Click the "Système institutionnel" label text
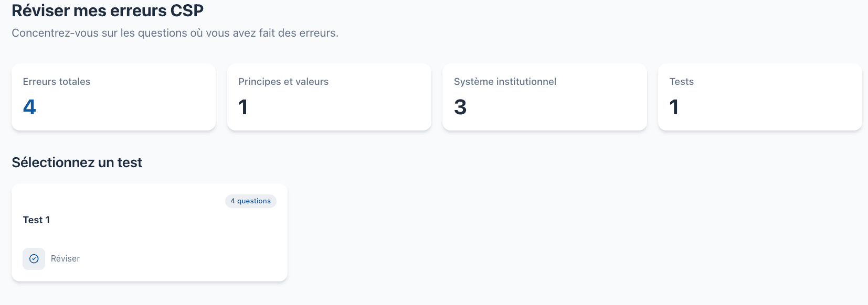 (505, 81)
